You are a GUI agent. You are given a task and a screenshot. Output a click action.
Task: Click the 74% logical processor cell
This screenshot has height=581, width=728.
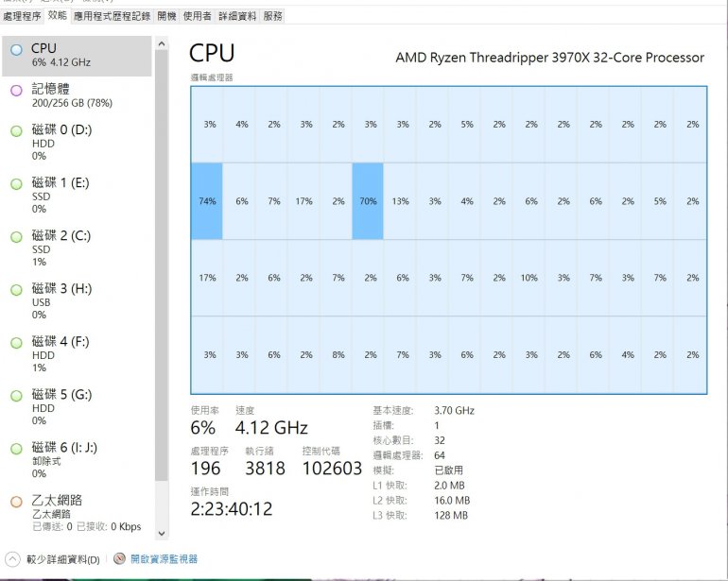pyautogui.click(x=207, y=201)
